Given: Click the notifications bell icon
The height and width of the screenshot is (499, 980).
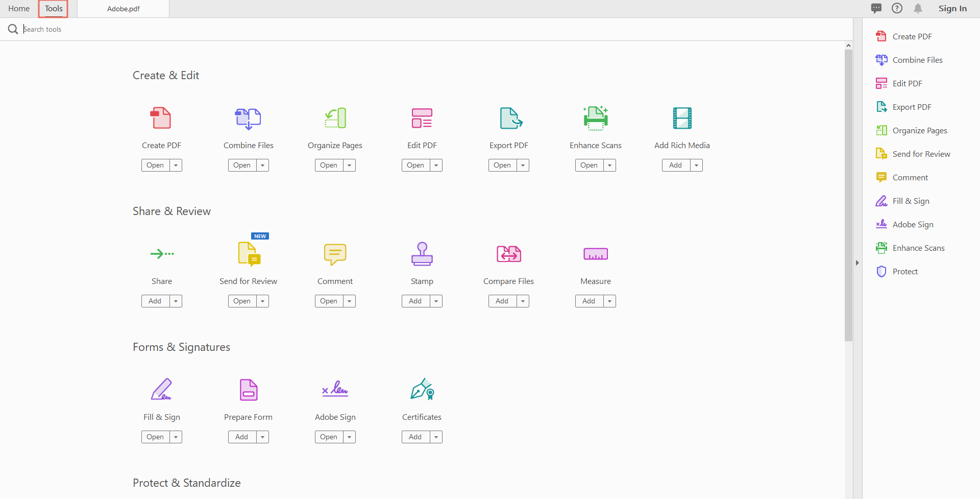Looking at the screenshot, I should (918, 8).
